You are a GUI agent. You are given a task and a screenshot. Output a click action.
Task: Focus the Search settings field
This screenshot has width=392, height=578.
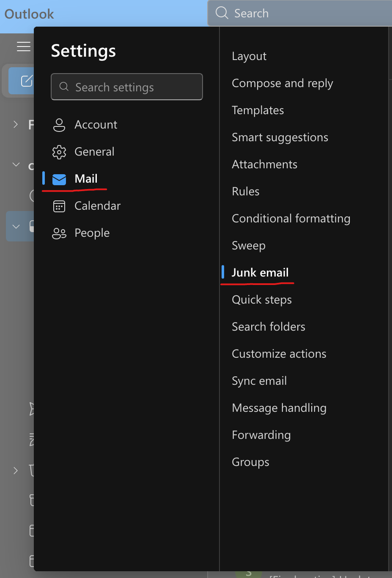coord(127,87)
